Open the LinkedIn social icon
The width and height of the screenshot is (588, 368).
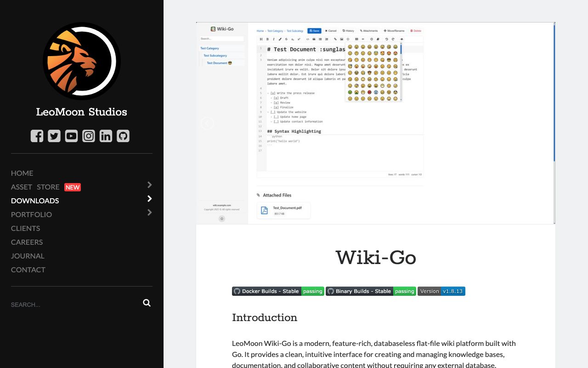[106, 136]
